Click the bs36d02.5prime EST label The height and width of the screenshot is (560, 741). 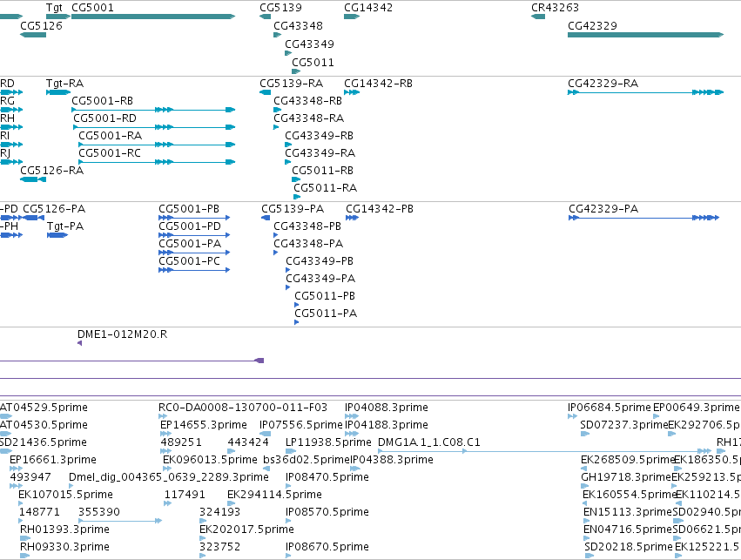pyautogui.click(x=306, y=461)
